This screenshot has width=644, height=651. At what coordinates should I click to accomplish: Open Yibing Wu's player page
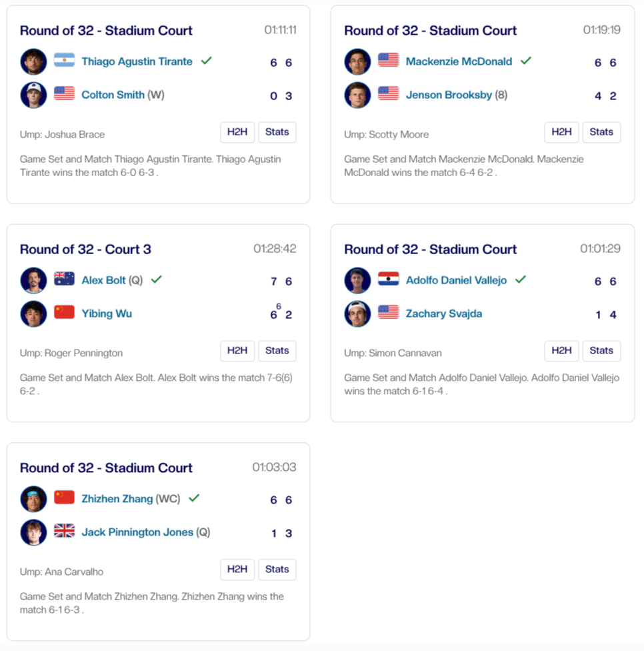coord(107,313)
